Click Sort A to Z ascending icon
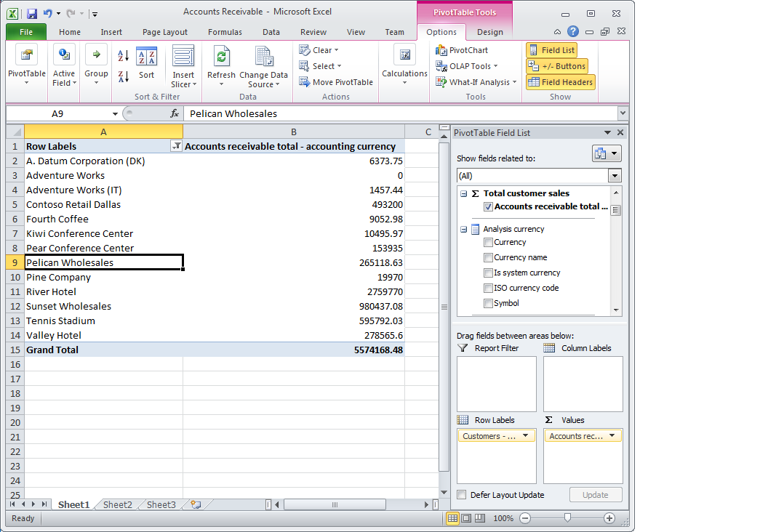 (x=123, y=57)
